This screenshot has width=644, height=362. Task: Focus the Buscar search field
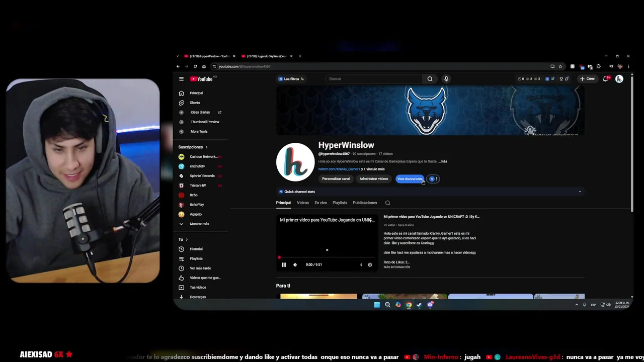374,79
